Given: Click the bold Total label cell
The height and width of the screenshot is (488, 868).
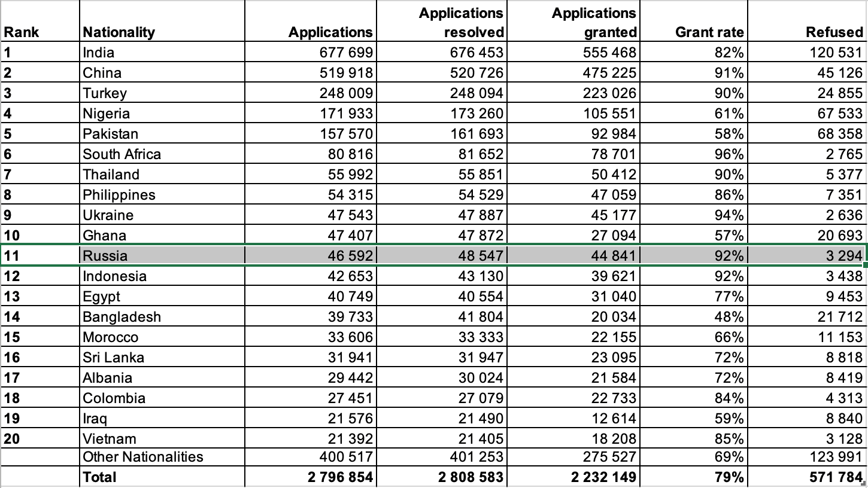Looking at the screenshot, I should click(162, 477).
